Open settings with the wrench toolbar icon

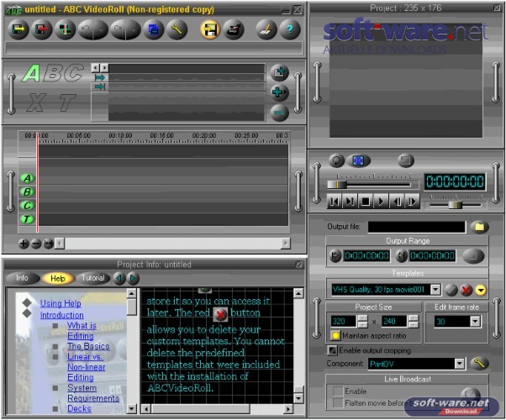(x=177, y=29)
